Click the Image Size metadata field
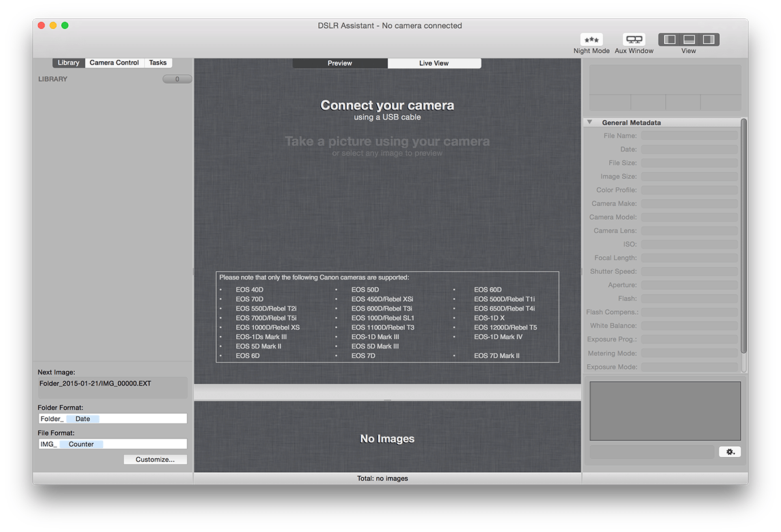This screenshot has height=532, width=781. [x=690, y=177]
